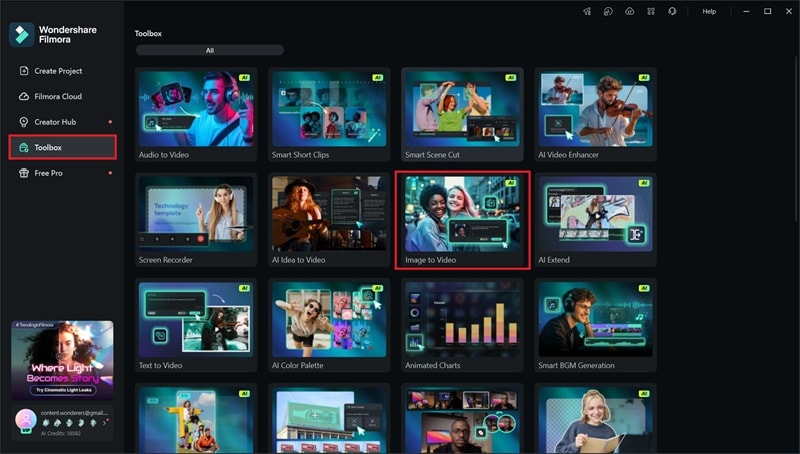Viewport: 800px width, 454px height.
Task: Open the Create Project section
Action: point(62,71)
